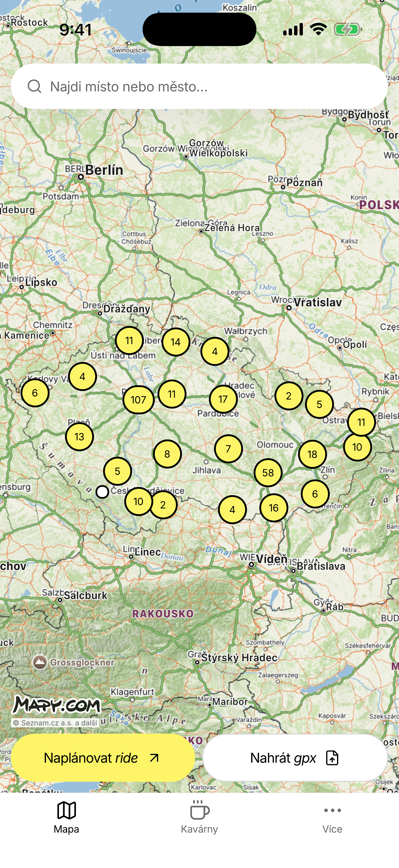Tap the search field 'Najdi místo nebo město...'
Viewport: 399px width, 868px height.
(199, 86)
